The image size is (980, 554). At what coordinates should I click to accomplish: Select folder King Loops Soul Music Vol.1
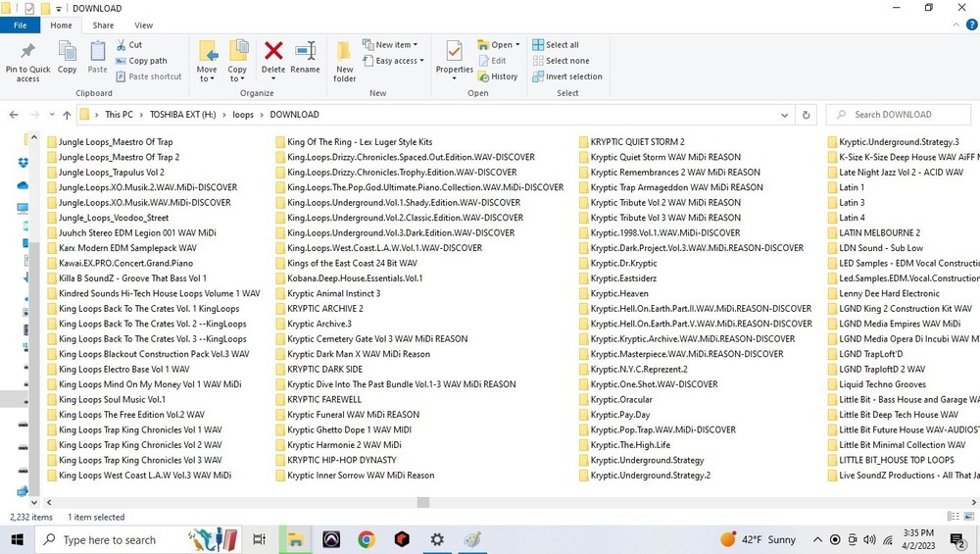[106, 399]
